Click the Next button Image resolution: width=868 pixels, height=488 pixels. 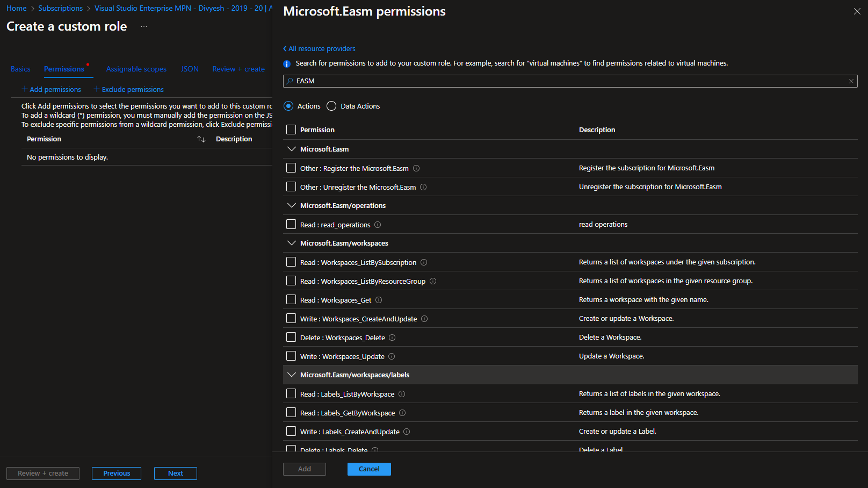[176, 473]
